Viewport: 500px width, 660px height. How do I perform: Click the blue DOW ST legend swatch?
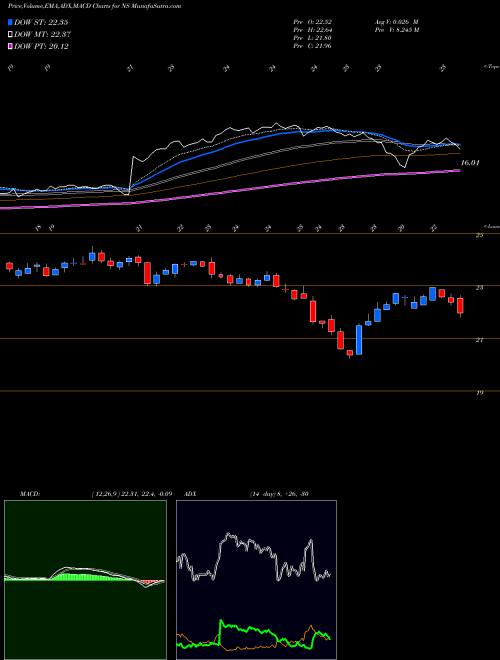click(x=10, y=22)
